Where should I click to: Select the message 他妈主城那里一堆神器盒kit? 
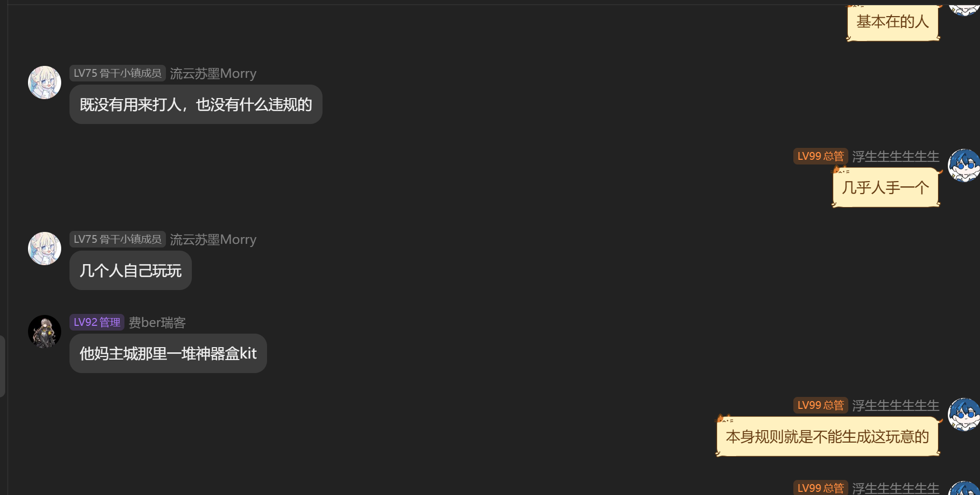(x=168, y=353)
